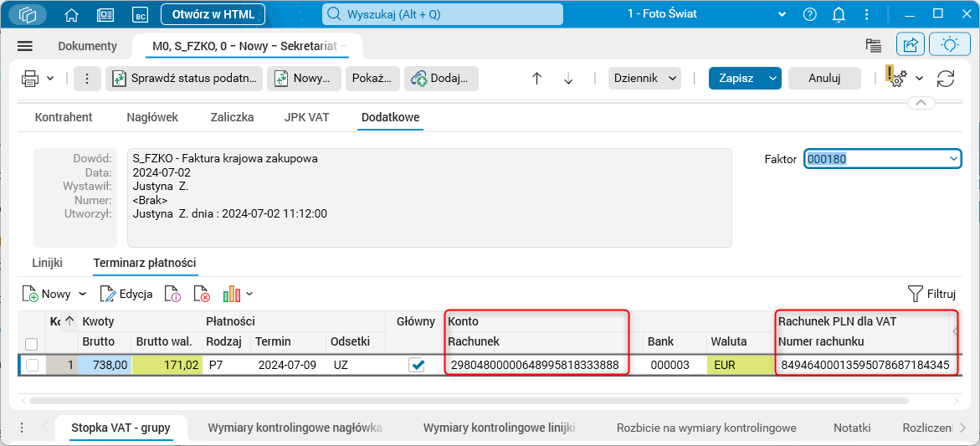Click the Dodaj... button
Image resolution: width=980 pixels, height=446 pixels.
(x=441, y=79)
